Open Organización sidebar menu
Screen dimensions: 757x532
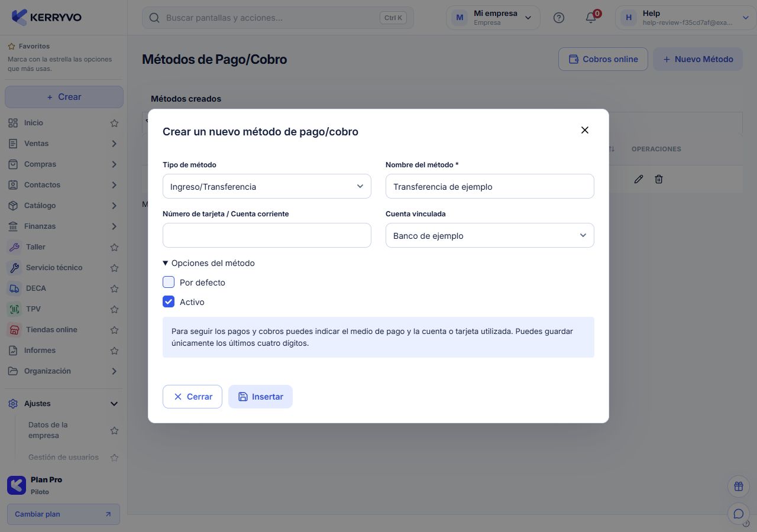[x=63, y=371]
